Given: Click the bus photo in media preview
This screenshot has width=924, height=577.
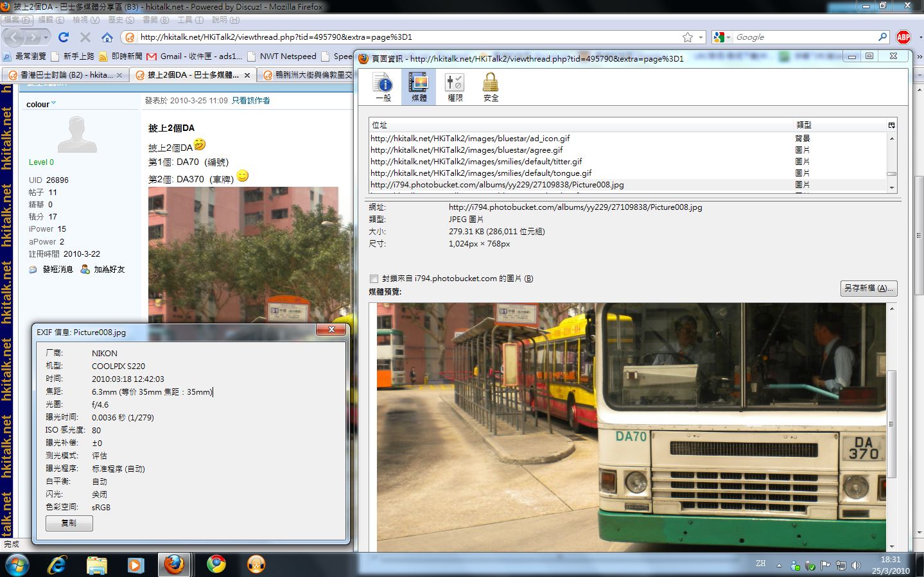Looking at the screenshot, I should (631, 427).
